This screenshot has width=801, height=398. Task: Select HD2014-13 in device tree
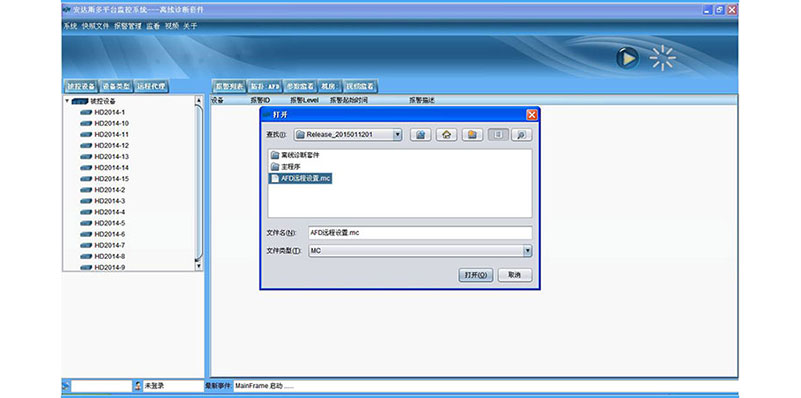111,156
